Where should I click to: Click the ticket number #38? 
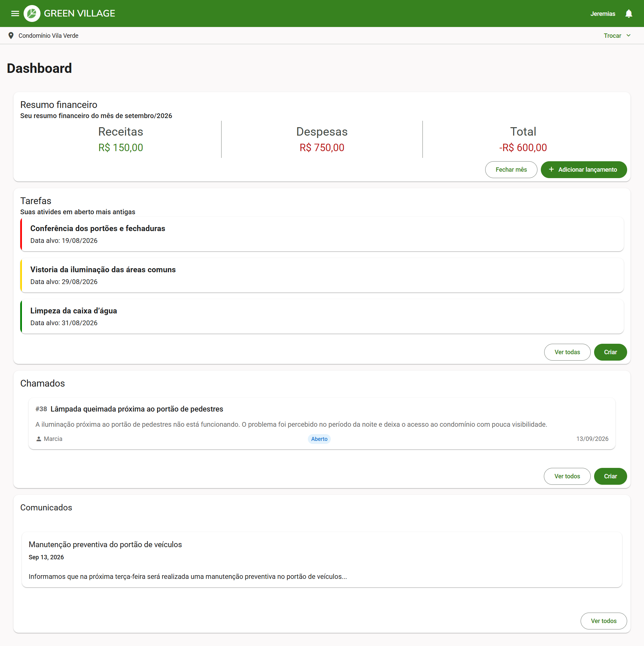(41, 409)
